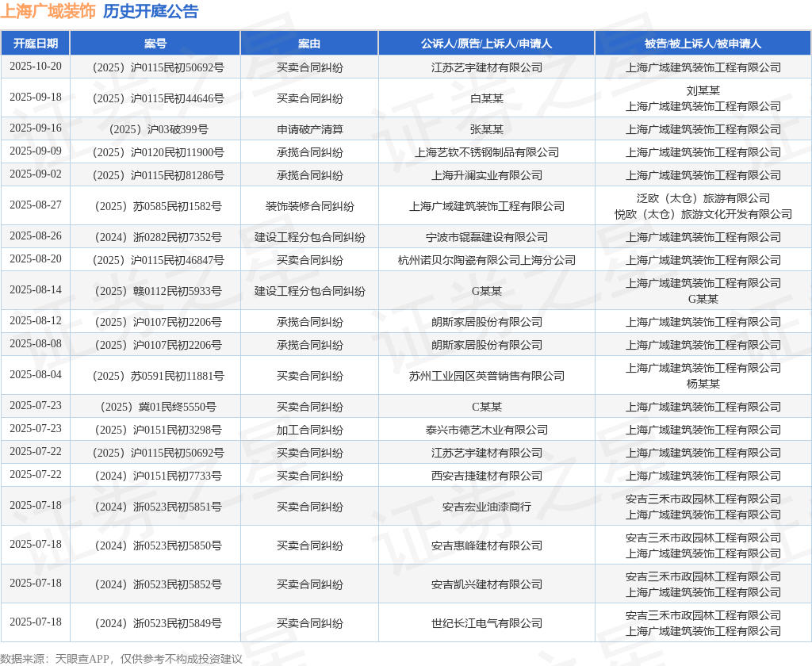This screenshot has height=666, width=812.
Task: Click plaintiff 安吉宏业油漆商行
Action: click(486, 507)
